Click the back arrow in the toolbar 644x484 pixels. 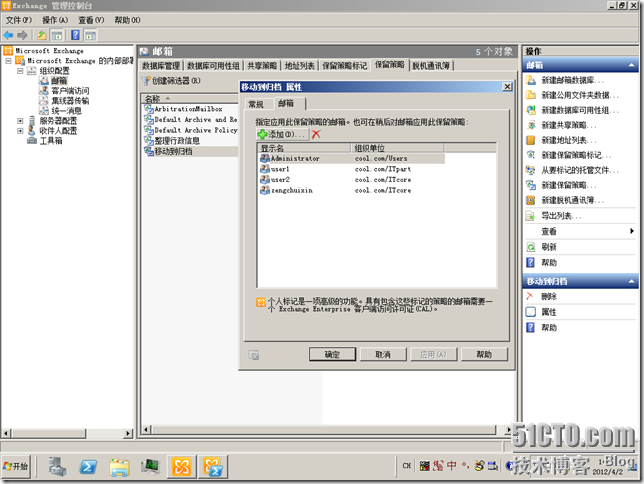pyautogui.click(x=9, y=35)
